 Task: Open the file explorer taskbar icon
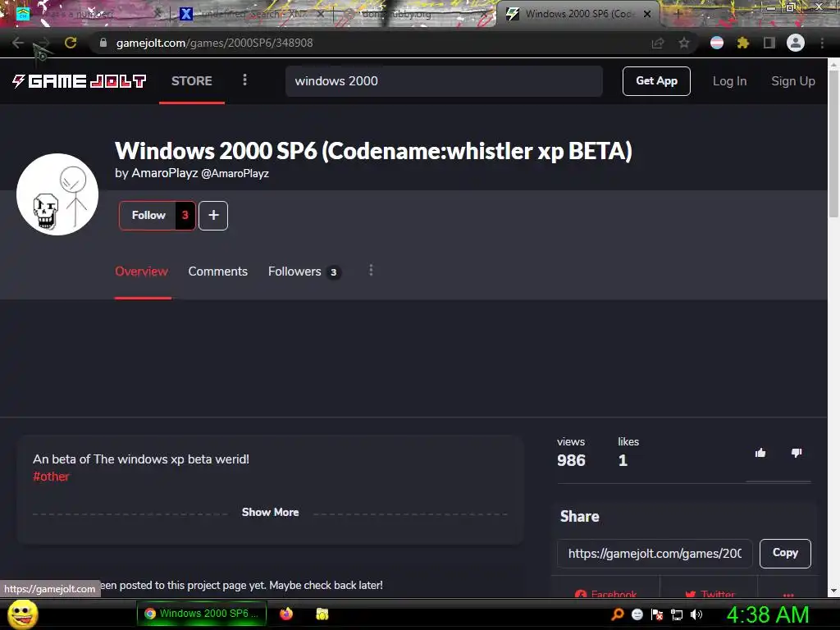pos(322,614)
